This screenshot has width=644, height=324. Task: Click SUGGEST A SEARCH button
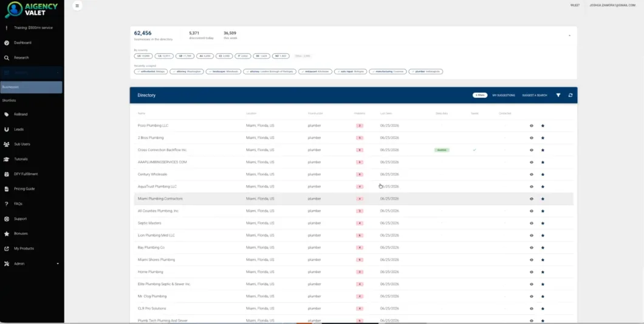[x=535, y=95]
